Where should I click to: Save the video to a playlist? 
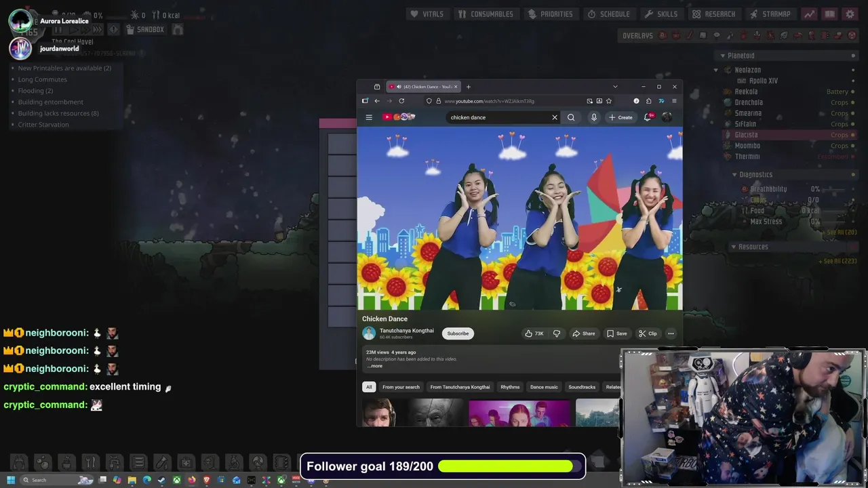click(x=616, y=333)
